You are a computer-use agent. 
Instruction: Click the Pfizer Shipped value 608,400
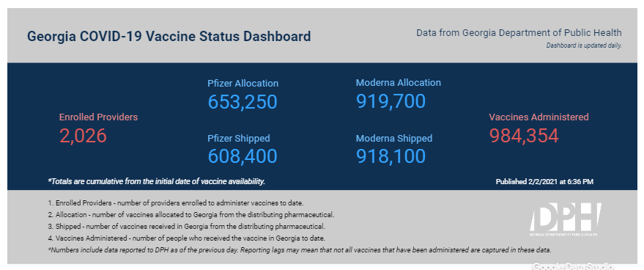(x=243, y=156)
